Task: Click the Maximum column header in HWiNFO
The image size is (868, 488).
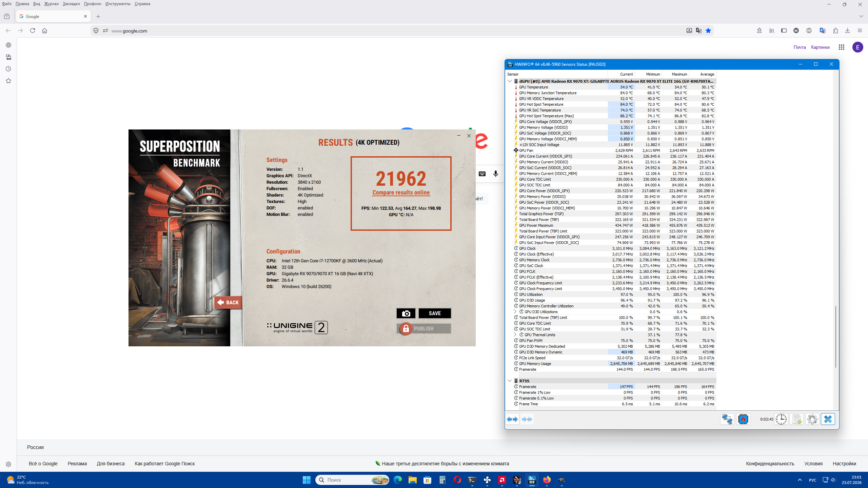Action: 675,74
